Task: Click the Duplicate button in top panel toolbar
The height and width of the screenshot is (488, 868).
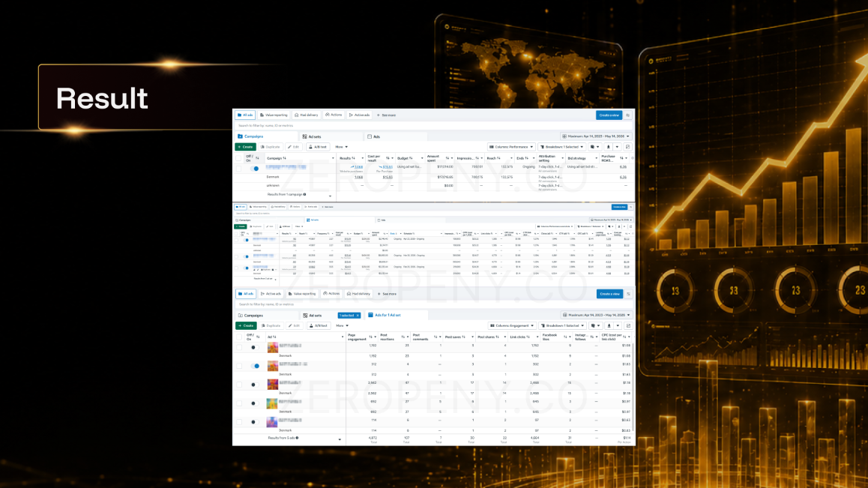Action: point(270,147)
